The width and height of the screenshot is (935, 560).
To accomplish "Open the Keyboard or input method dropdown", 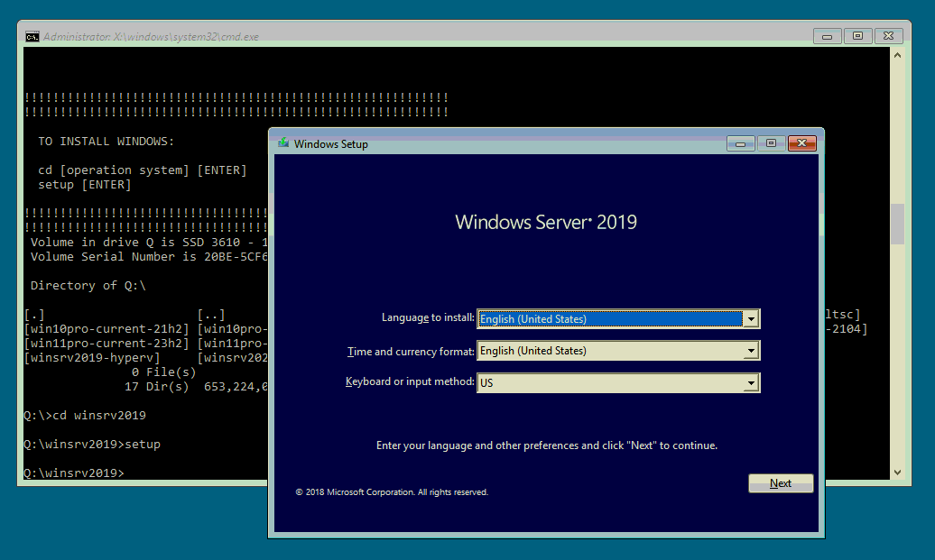I will point(750,383).
